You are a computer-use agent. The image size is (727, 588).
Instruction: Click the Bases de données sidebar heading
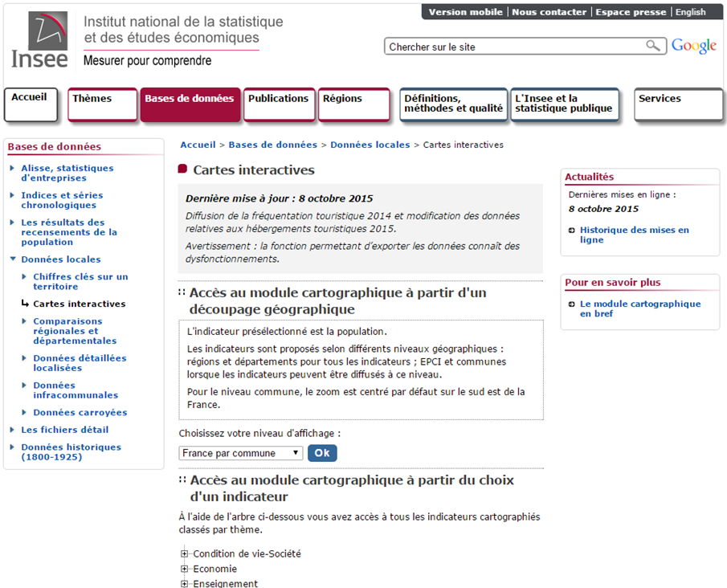coord(55,146)
